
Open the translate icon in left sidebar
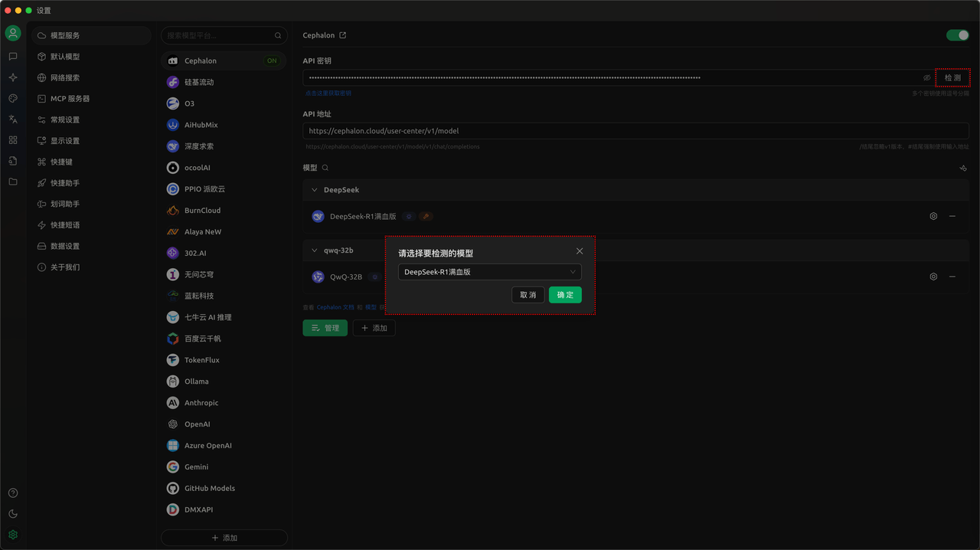(13, 119)
